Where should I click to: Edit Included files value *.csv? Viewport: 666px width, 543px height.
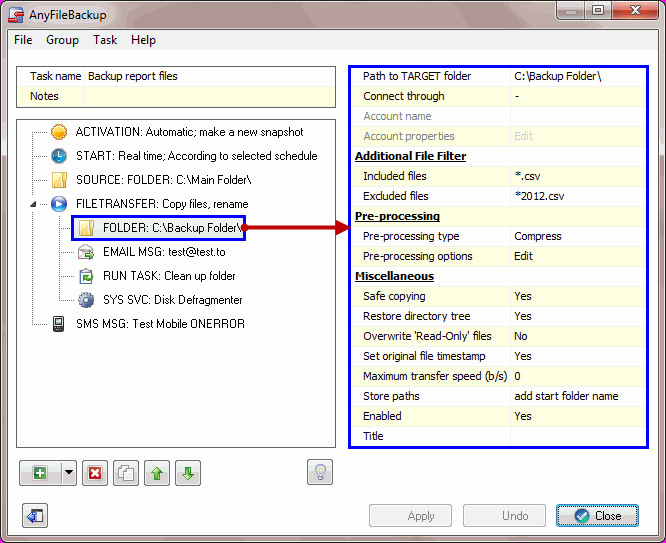point(578,176)
